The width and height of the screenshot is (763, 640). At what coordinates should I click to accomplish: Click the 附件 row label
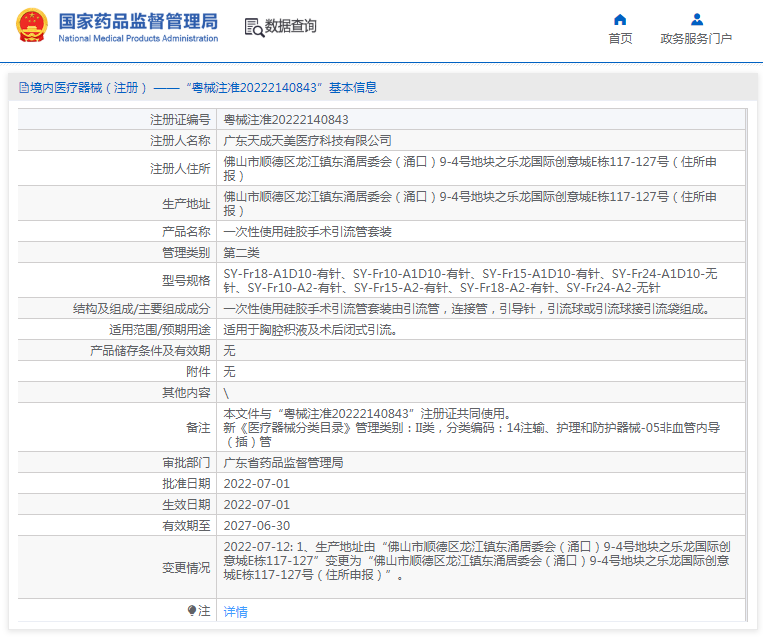pos(198,371)
